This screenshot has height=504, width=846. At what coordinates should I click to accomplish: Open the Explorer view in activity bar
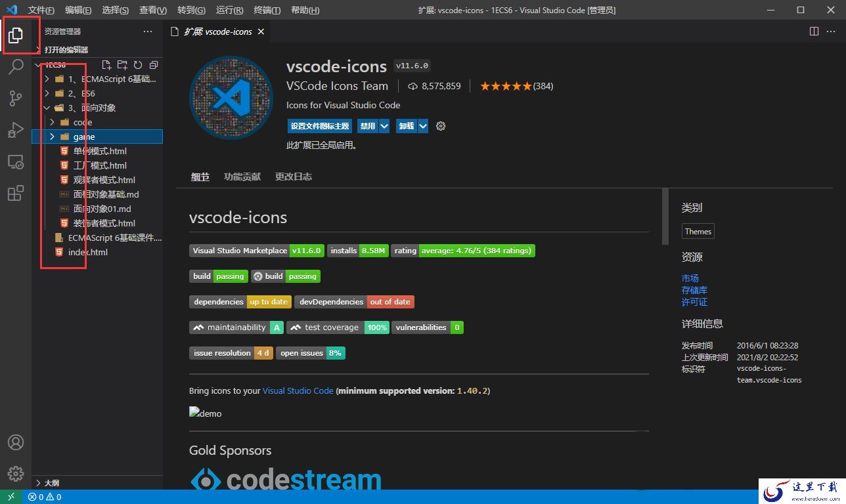(x=16, y=35)
